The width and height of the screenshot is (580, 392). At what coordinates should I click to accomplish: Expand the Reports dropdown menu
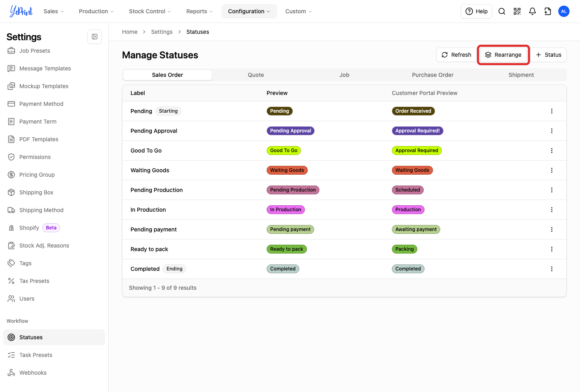point(199,11)
